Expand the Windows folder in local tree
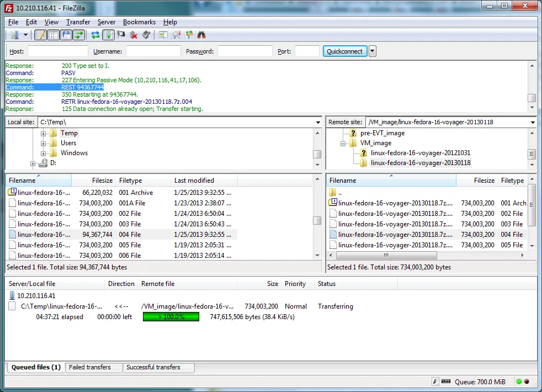This screenshot has width=542, height=392. coord(43,153)
